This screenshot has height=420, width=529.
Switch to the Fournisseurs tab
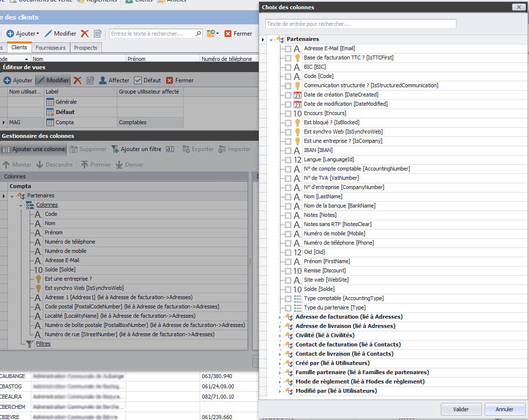tap(51, 48)
